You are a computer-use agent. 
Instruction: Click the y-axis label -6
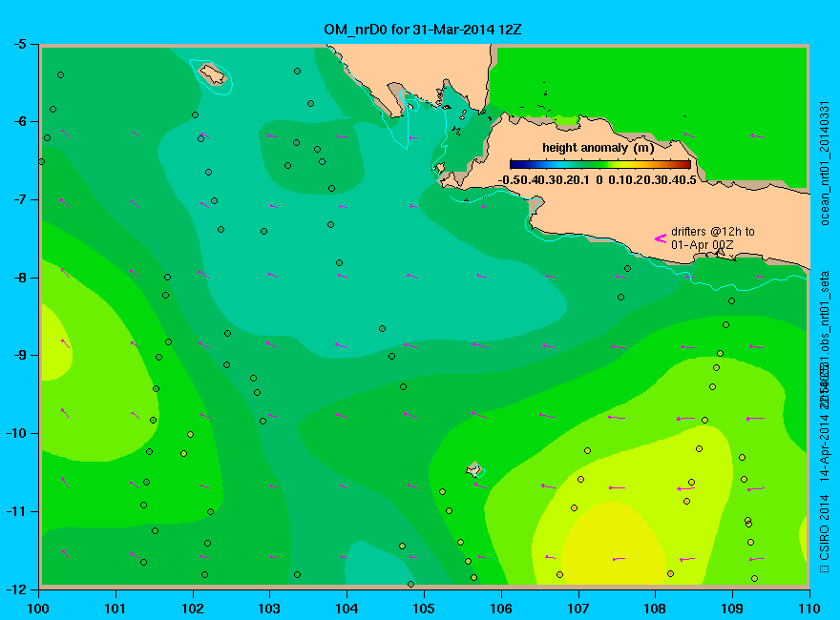pyautogui.click(x=19, y=121)
